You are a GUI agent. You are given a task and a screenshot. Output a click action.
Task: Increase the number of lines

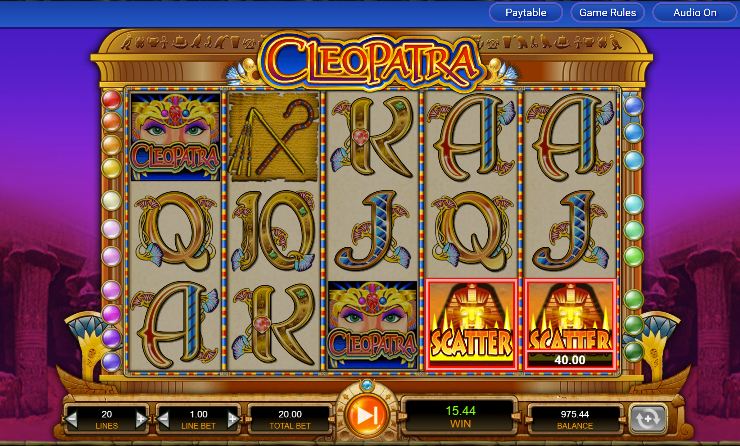click(141, 419)
